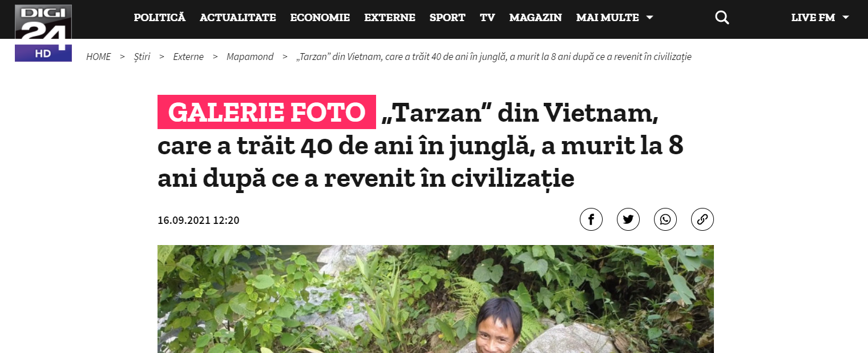868x353 pixels.
Task: Expand the Mai Multe dropdown
Action: (615, 18)
